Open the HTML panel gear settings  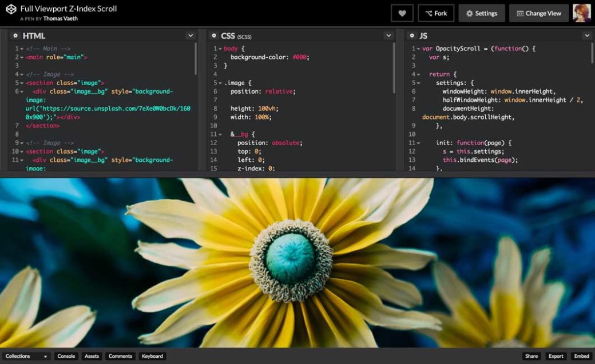(x=15, y=35)
